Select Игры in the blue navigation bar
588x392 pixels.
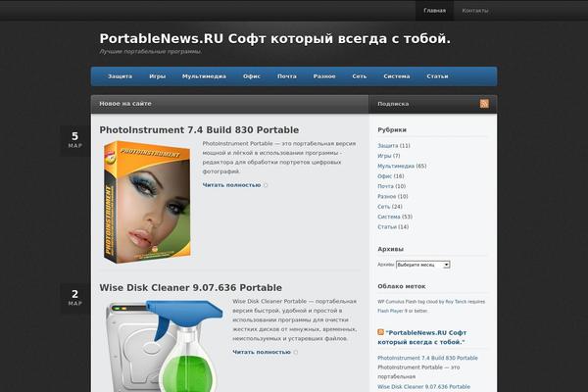(x=158, y=76)
